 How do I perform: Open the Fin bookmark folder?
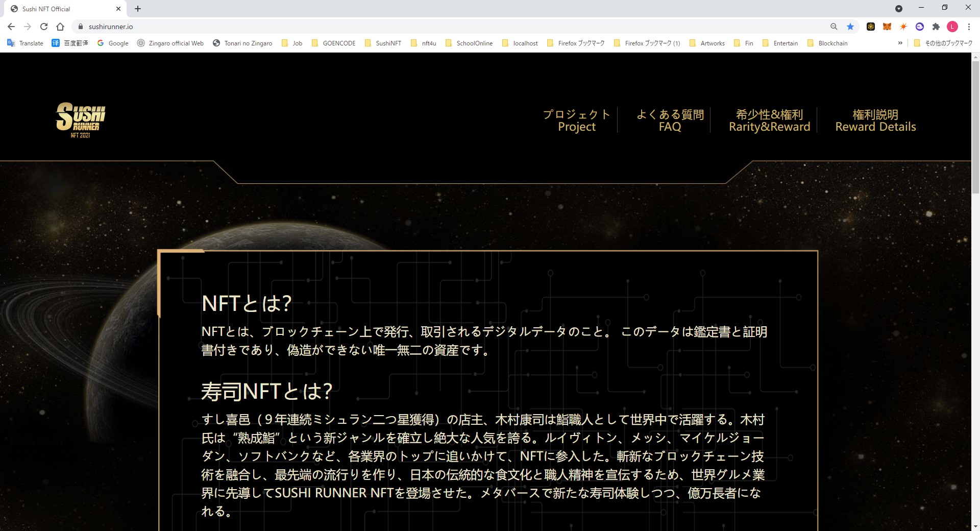pyautogui.click(x=744, y=43)
